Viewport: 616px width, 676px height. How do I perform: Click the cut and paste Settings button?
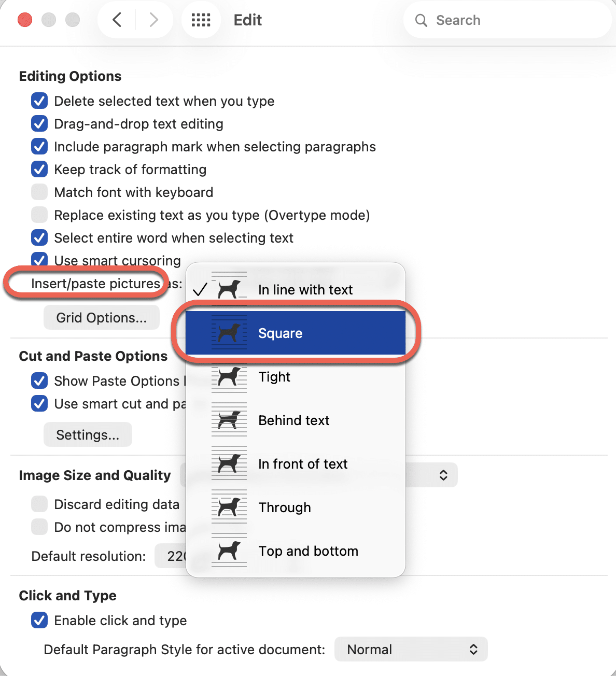coord(88,435)
